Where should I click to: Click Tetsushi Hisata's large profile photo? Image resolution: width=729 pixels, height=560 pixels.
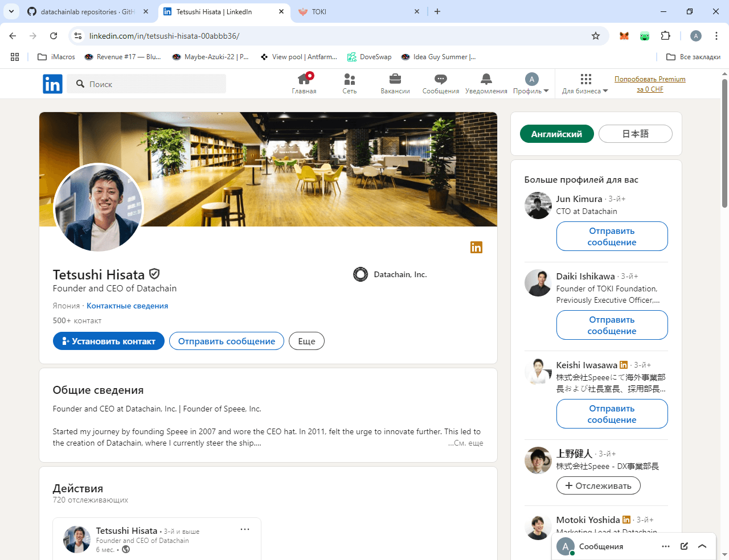[x=99, y=208]
